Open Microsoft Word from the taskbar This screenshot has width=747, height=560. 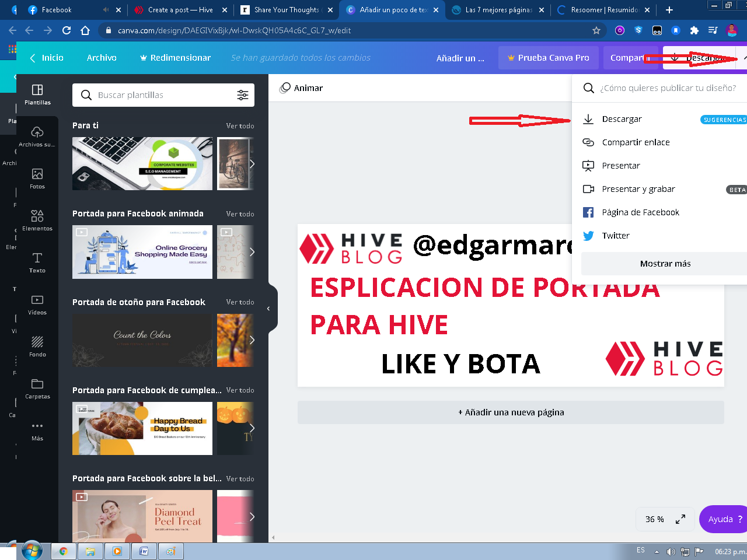point(144,551)
